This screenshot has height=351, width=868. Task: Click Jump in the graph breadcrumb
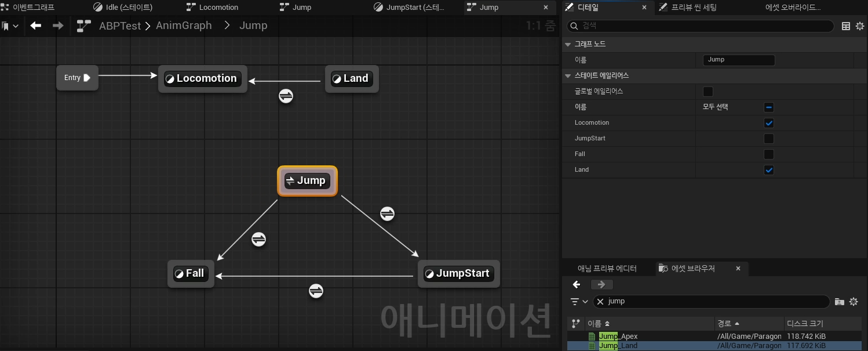[253, 26]
